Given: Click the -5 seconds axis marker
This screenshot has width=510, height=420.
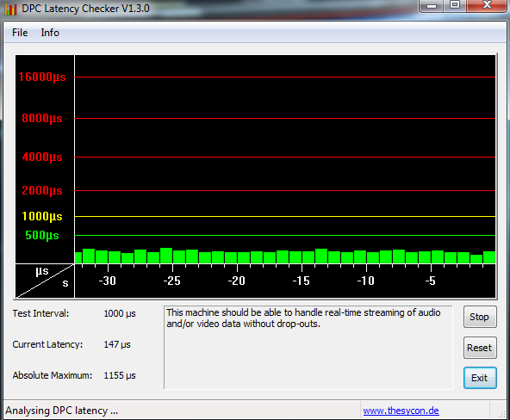Looking at the screenshot, I should pyautogui.click(x=431, y=281).
